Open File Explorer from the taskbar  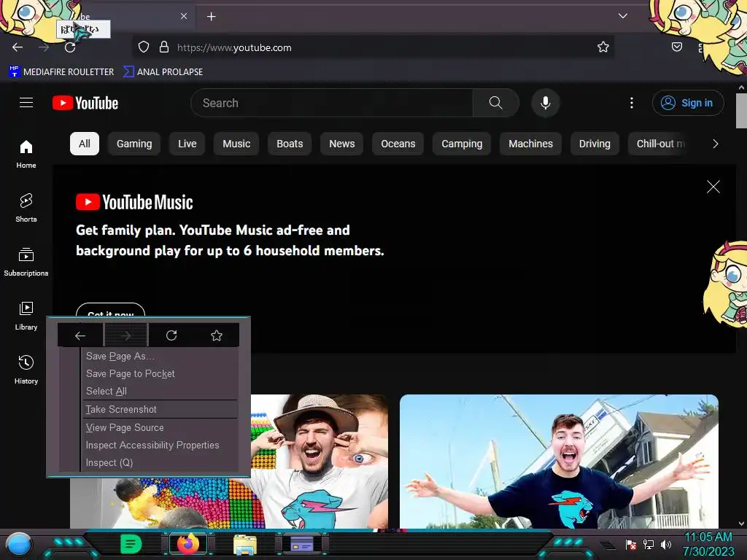pos(245,544)
